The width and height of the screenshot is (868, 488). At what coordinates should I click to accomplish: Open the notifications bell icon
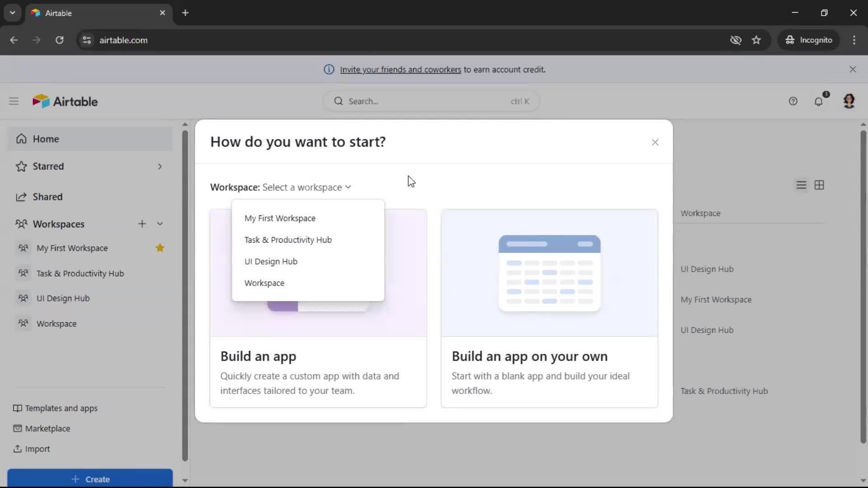[819, 101]
